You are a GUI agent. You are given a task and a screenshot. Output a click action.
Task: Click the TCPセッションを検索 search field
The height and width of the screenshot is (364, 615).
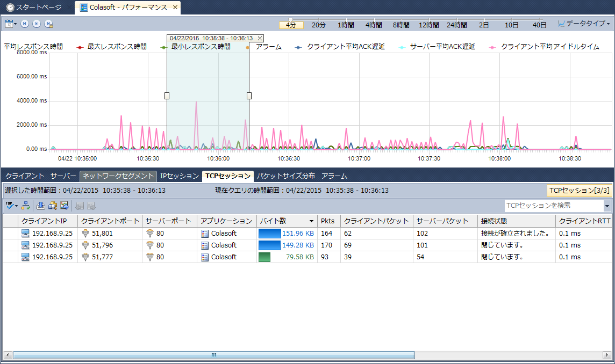[553, 205]
